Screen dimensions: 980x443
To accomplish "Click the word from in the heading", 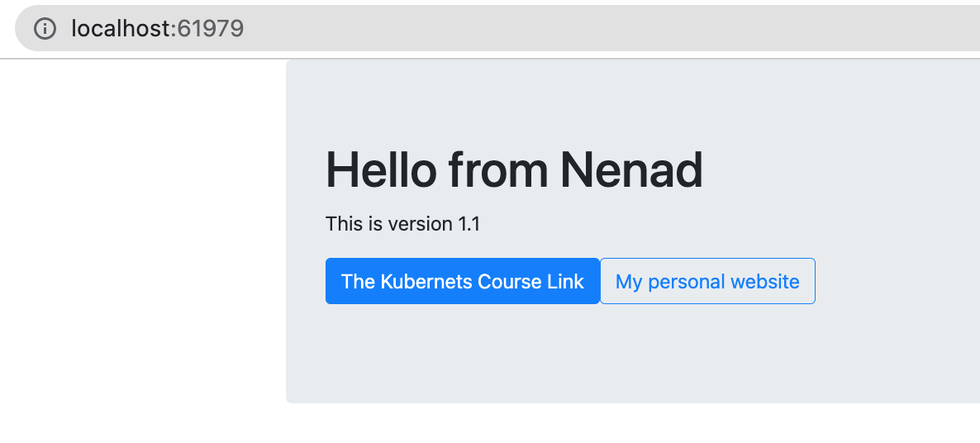I will tap(498, 170).
